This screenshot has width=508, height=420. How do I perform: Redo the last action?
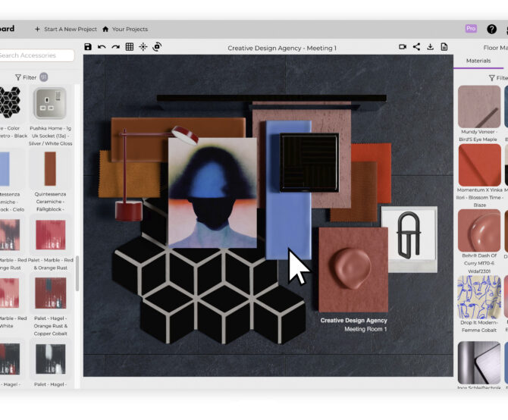[116, 47]
